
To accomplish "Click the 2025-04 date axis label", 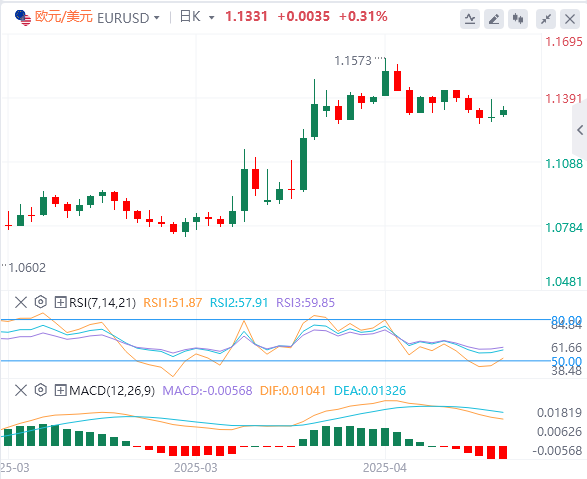I will pos(385,468).
